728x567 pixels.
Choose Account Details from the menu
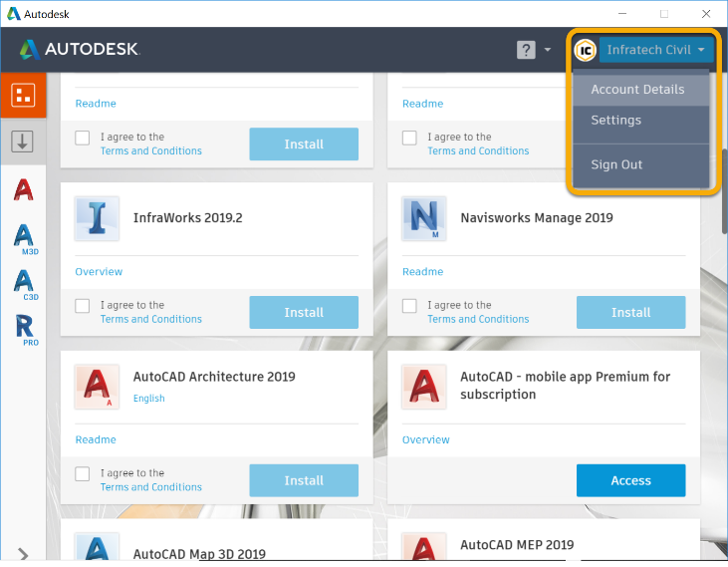click(640, 89)
